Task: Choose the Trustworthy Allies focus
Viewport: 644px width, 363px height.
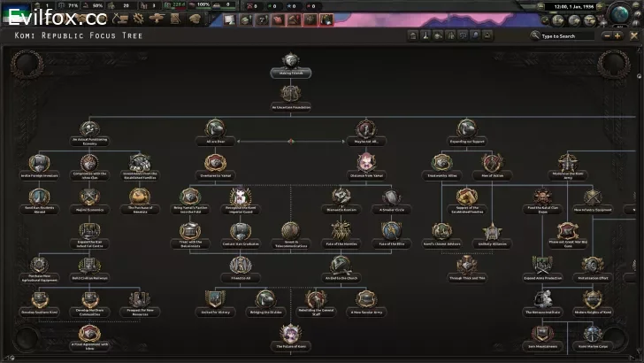Action: point(441,164)
